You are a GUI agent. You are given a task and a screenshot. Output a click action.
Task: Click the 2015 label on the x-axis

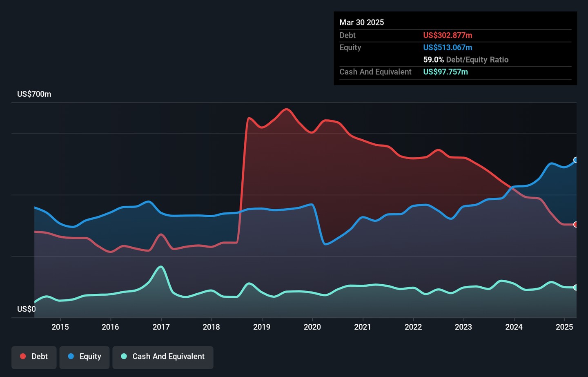[x=60, y=327]
